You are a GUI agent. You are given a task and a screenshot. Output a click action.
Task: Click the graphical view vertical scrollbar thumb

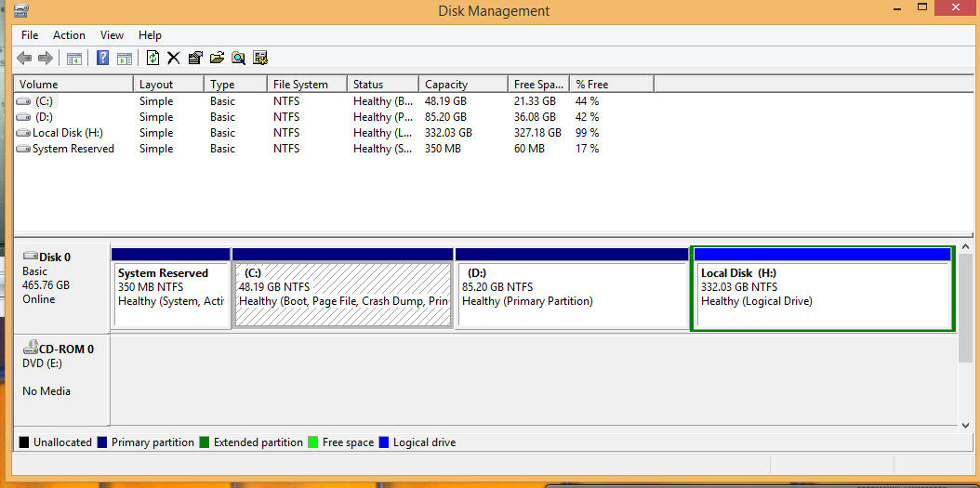click(x=965, y=308)
